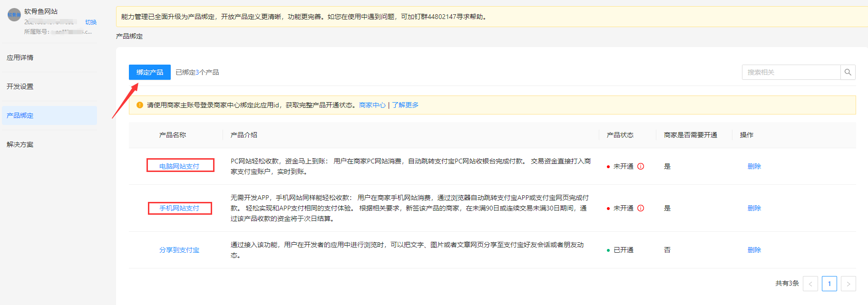Select 产品绑定 in the sidebar
The height and width of the screenshot is (305, 868).
point(49,115)
